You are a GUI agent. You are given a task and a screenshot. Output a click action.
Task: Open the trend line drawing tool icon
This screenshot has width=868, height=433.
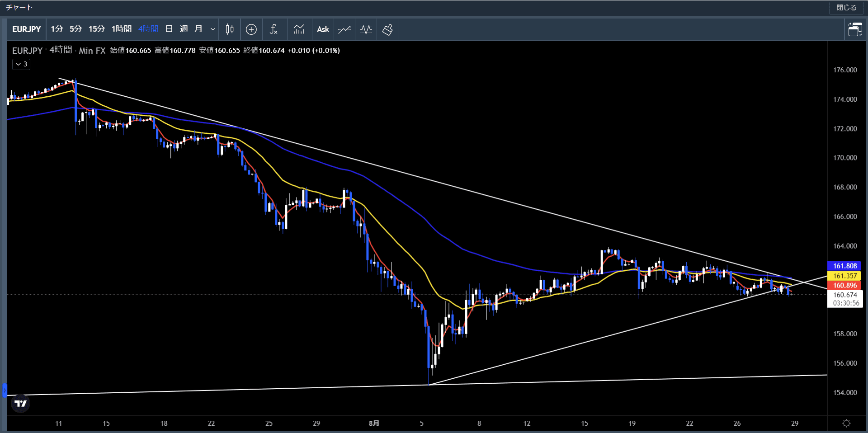pyautogui.click(x=344, y=29)
